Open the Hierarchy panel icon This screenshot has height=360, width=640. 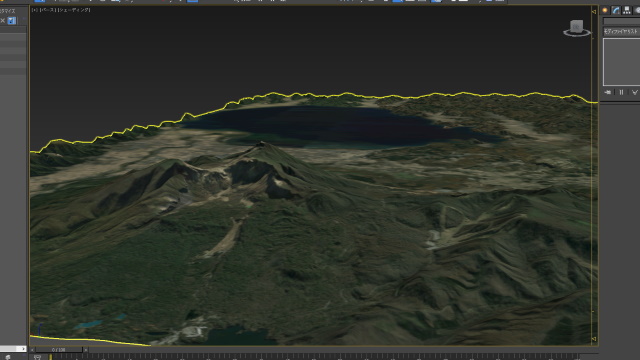coord(627,10)
